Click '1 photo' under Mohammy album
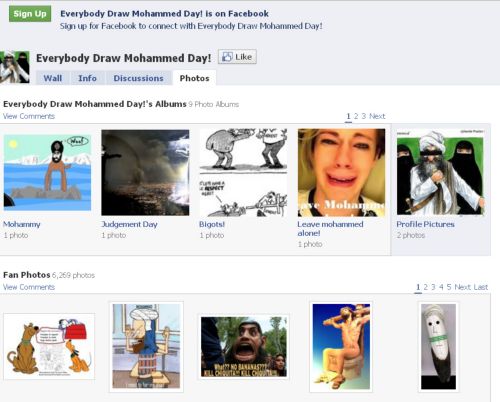 coord(16,235)
